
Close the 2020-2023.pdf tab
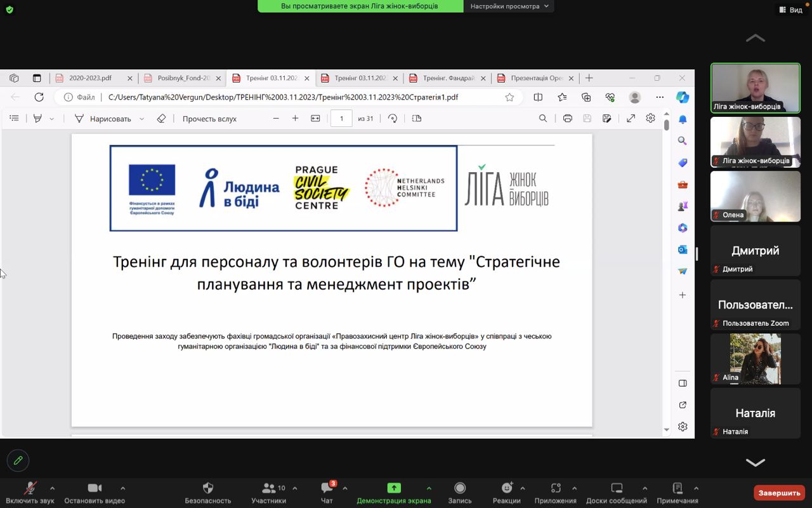[x=130, y=78]
